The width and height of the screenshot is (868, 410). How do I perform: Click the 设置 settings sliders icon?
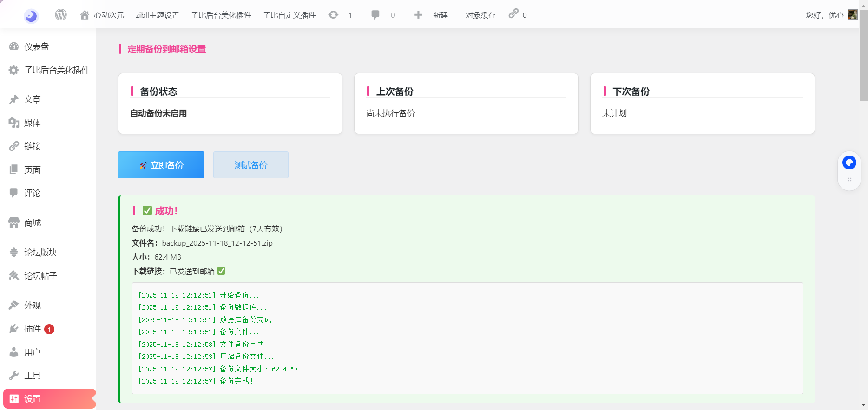[x=14, y=398]
